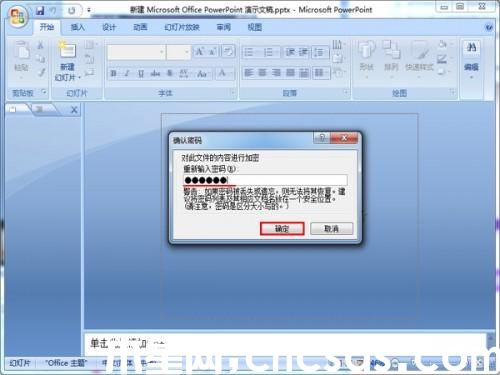
Task: Click the increase font size icon
Action: click(200, 52)
